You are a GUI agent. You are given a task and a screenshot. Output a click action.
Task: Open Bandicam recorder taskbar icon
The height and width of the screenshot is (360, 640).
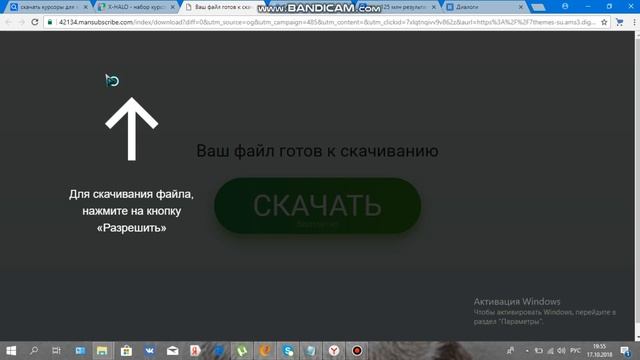357,351
